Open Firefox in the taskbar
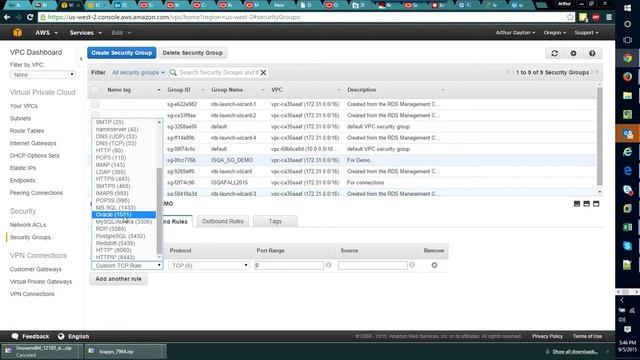Image resolution: width=640 pixels, height=360 pixels. (x=627, y=77)
